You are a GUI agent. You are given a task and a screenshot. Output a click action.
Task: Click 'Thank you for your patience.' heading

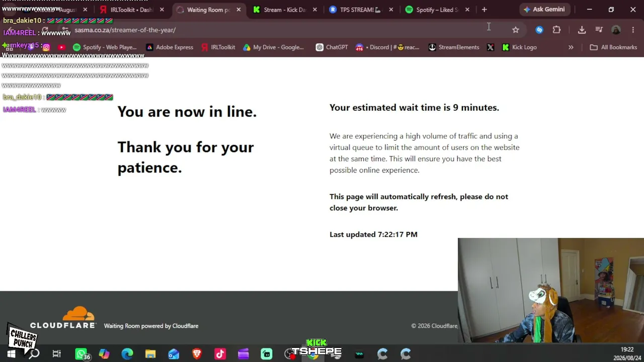point(186,157)
